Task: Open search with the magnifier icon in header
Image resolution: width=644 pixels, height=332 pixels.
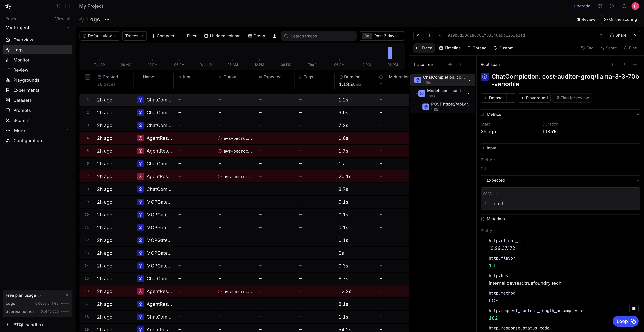Action: 624,6
